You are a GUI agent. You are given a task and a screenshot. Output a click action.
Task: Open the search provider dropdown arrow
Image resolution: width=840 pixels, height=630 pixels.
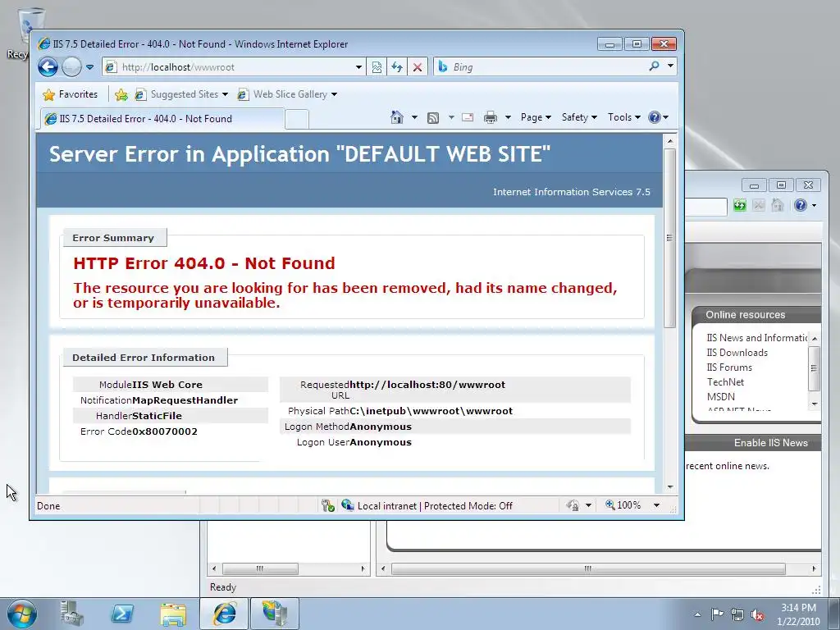tap(670, 66)
